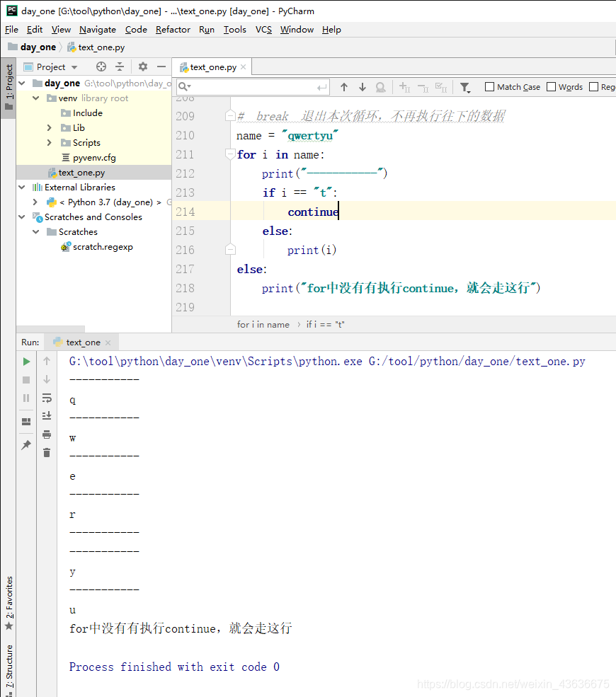Screen dimensions: 616x697
Task: Click the Pin Tab icon in Run panel
Action: click(26, 444)
